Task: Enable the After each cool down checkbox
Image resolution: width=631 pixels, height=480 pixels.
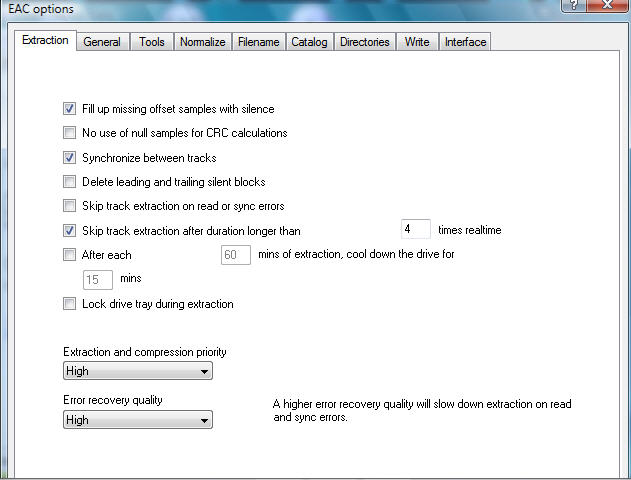Action: click(x=69, y=255)
